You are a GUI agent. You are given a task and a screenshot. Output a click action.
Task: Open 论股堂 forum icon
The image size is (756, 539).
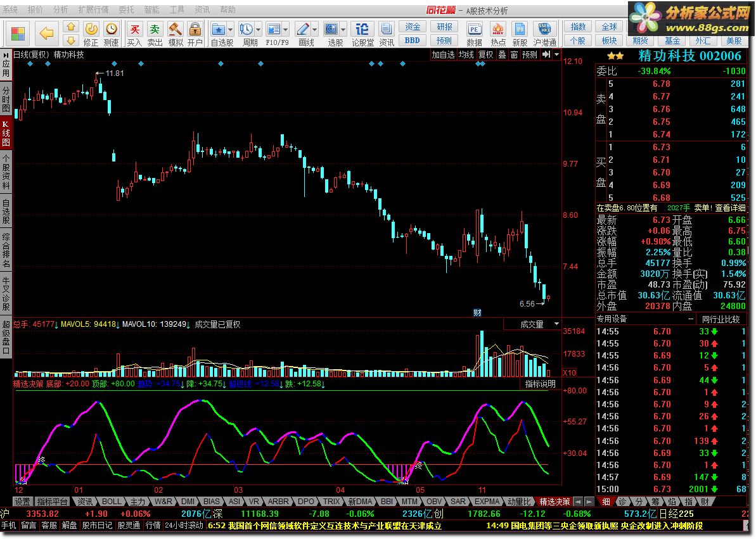click(x=362, y=34)
